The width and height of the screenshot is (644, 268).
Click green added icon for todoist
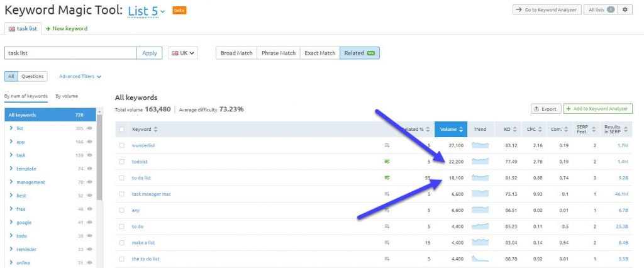click(387, 162)
